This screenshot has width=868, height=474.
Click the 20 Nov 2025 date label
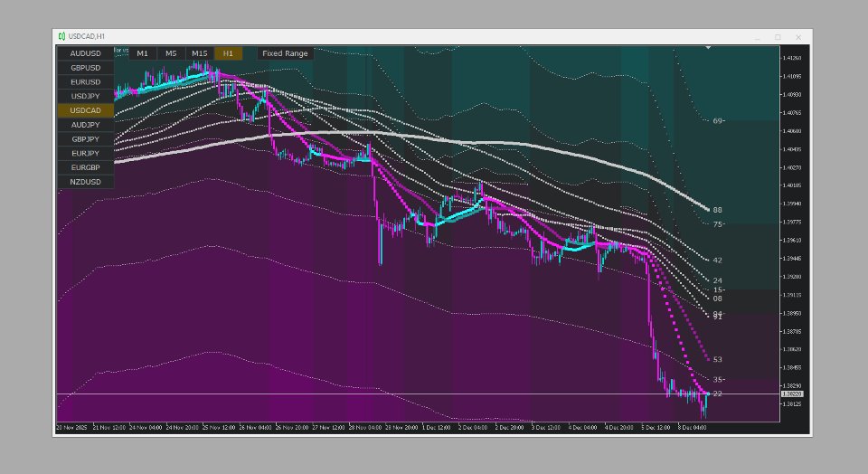(x=72, y=428)
